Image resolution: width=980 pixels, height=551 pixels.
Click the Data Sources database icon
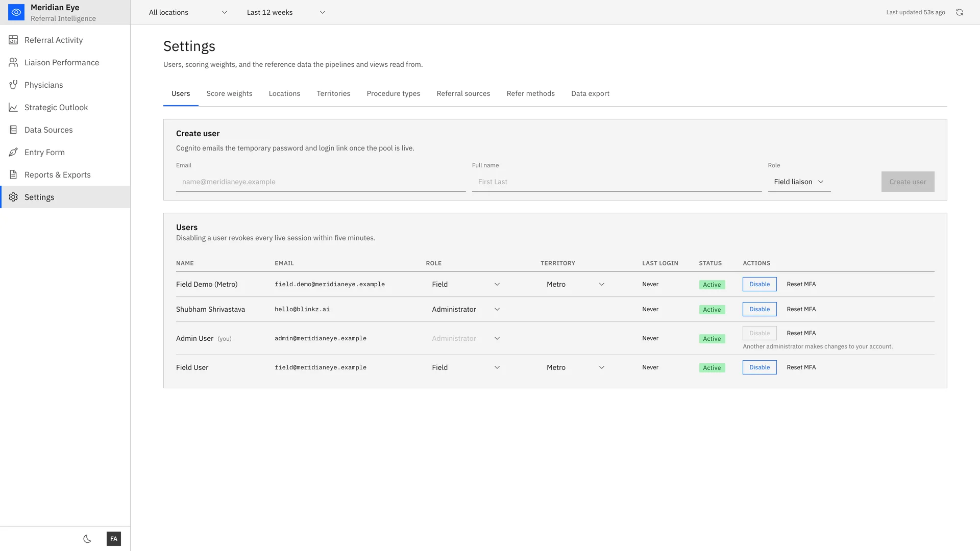(13, 130)
